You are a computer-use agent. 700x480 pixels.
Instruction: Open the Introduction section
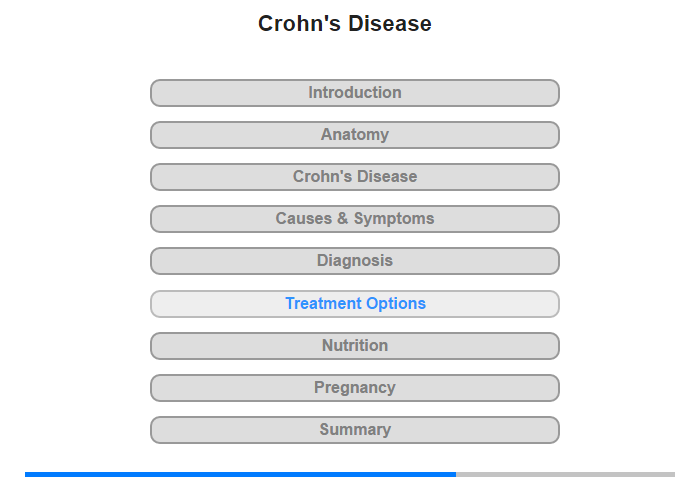pyautogui.click(x=354, y=93)
